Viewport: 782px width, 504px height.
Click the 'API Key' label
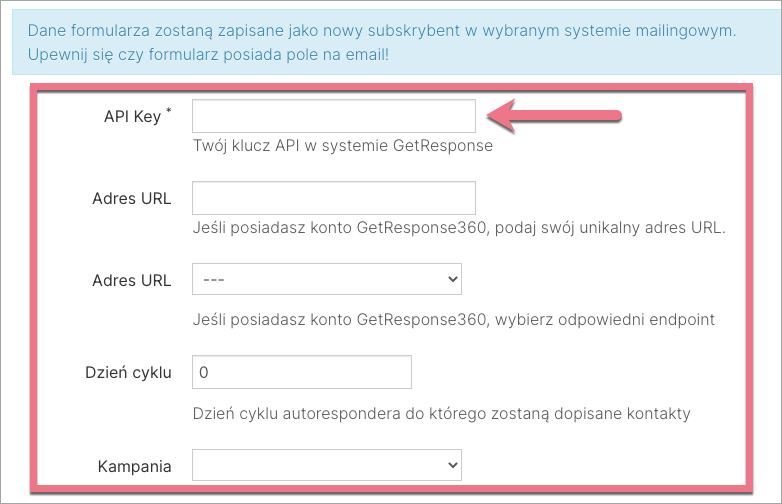132,117
